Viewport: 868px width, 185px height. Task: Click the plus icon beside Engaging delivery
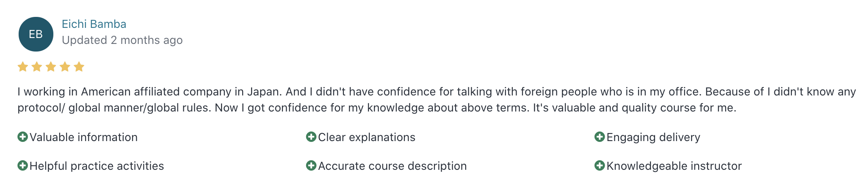600,137
